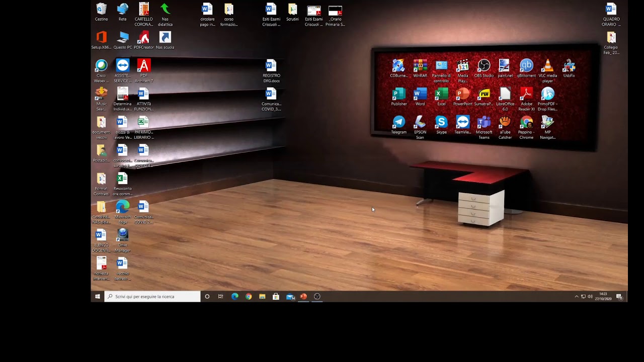Open the Windows Start menu
Viewport: 644px width, 362px height.
pyautogui.click(x=98, y=297)
